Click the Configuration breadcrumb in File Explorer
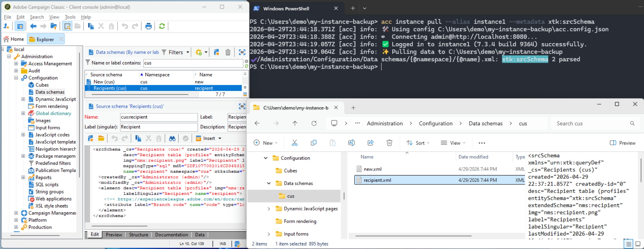 pyautogui.click(x=436, y=123)
